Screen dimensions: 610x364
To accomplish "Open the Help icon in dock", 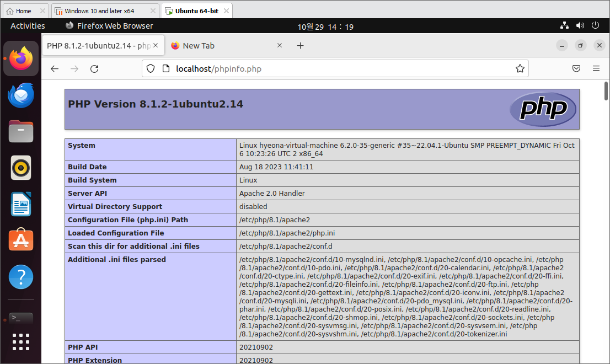I will pyautogui.click(x=21, y=277).
